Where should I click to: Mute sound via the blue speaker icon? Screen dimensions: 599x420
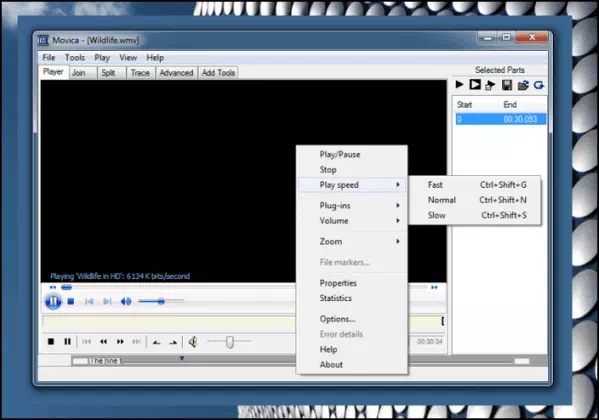(x=126, y=302)
